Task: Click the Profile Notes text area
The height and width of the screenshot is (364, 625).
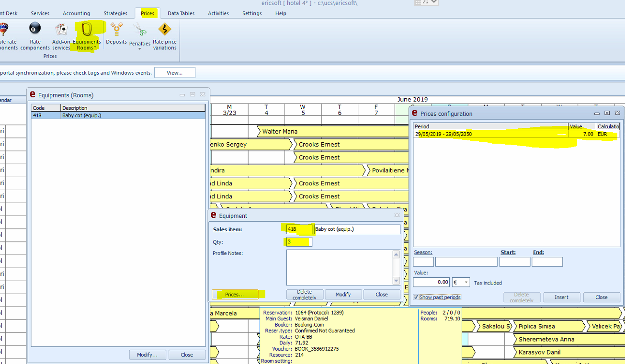Action: tap(340, 267)
